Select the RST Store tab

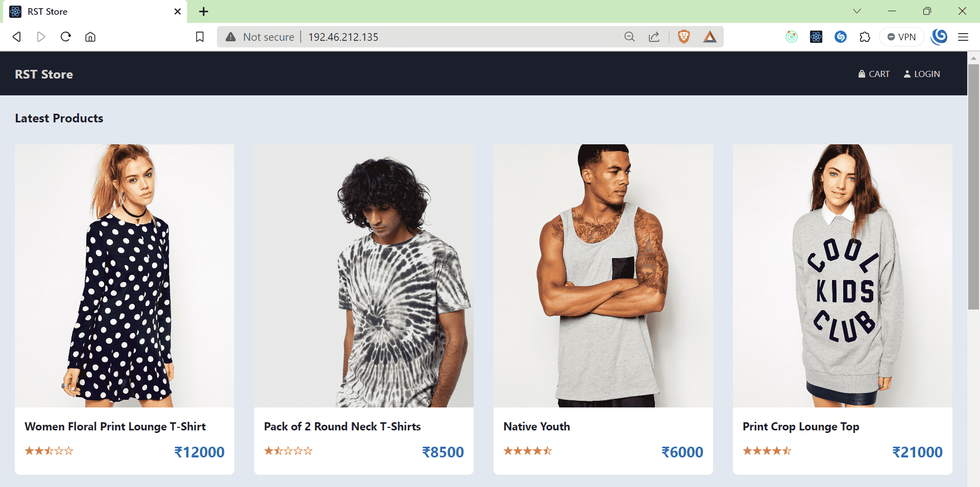[x=77, y=11]
